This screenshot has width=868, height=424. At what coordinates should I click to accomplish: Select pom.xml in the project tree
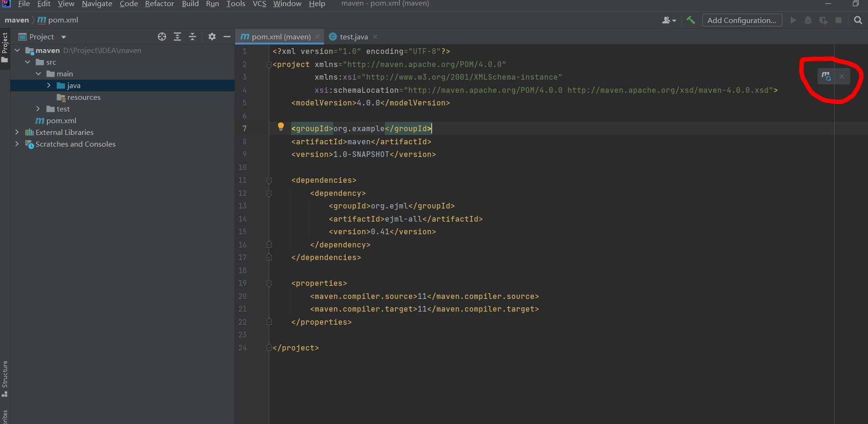tap(61, 120)
